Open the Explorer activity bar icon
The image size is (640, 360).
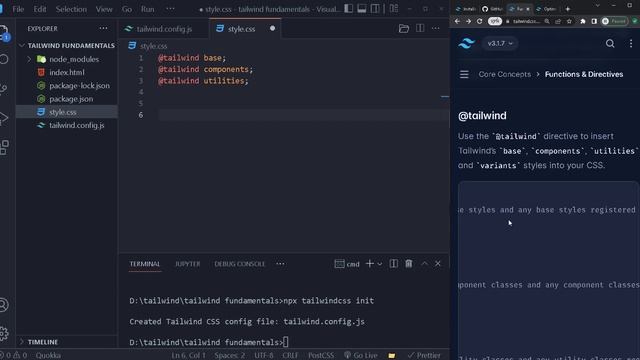coord(4,32)
